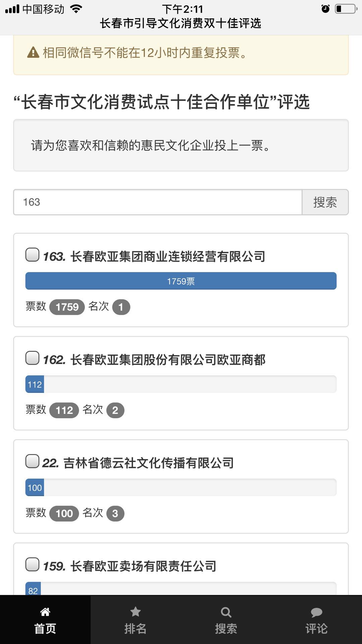Tick checkbox for 159 长春欧亚卖场有限责任公司
Viewport: 362px width, 644px height.
pyautogui.click(x=33, y=565)
